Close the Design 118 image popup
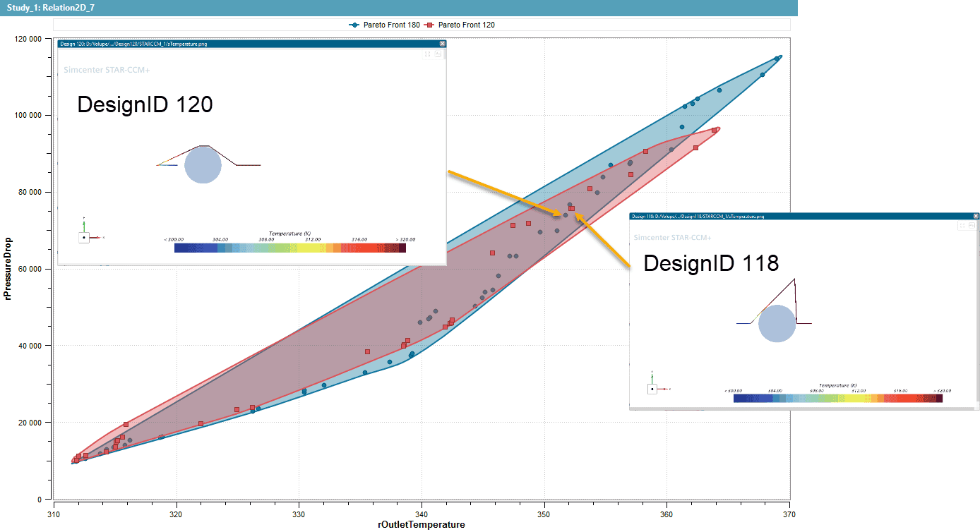Viewport: 980px width, 532px height. (975, 217)
